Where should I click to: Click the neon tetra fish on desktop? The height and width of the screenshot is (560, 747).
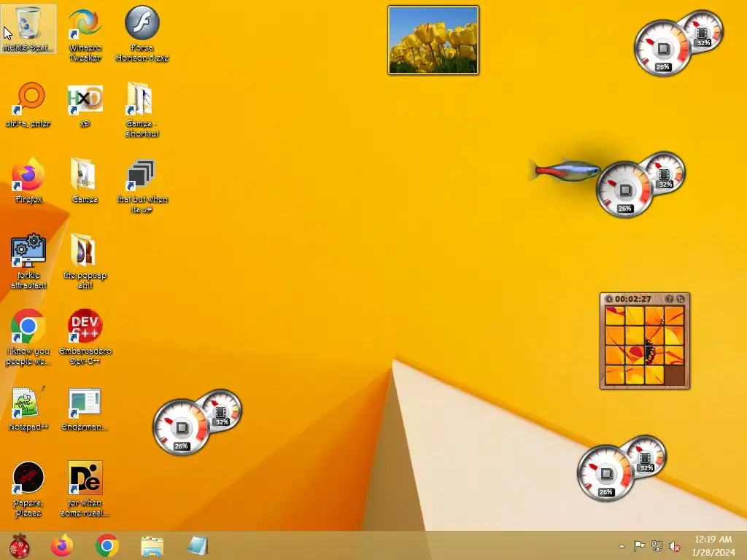pos(565,170)
